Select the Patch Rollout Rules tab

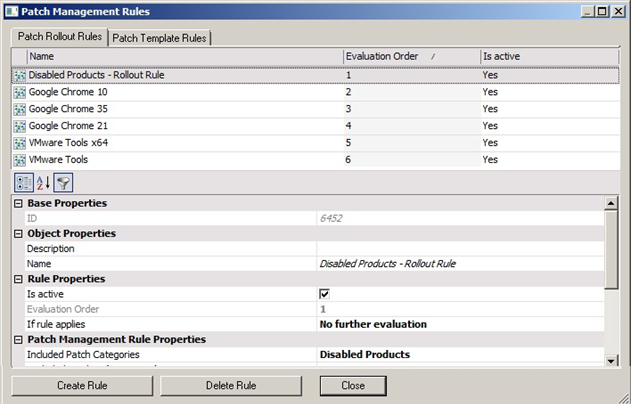(x=59, y=37)
